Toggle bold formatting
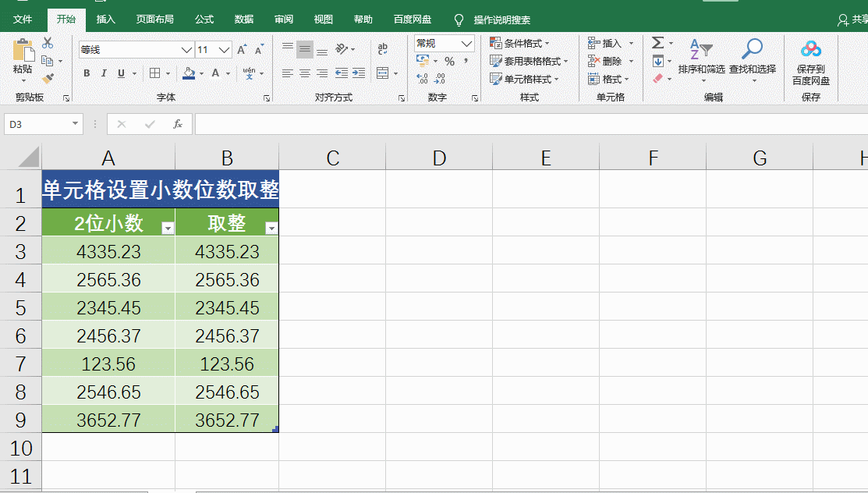868x493 pixels. pos(87,73)
